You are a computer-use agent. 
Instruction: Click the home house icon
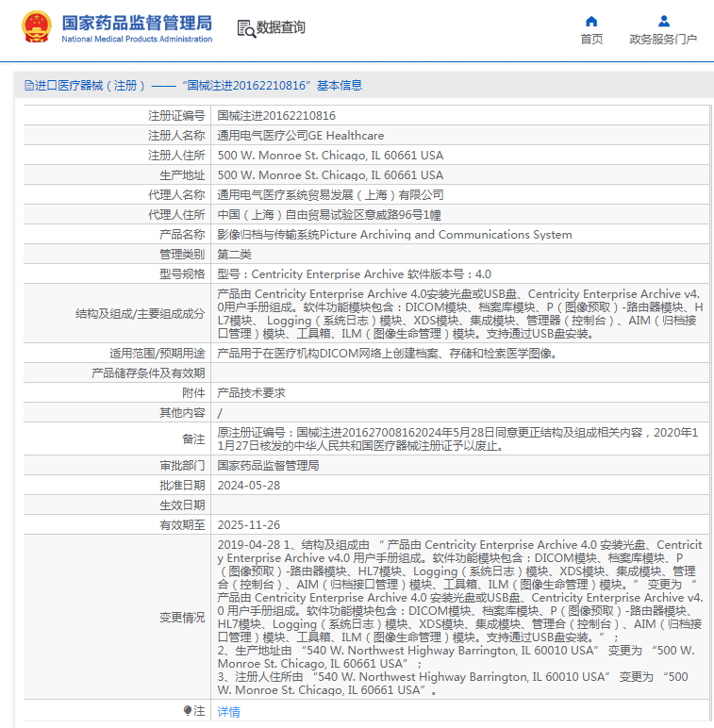pos(591,21)
